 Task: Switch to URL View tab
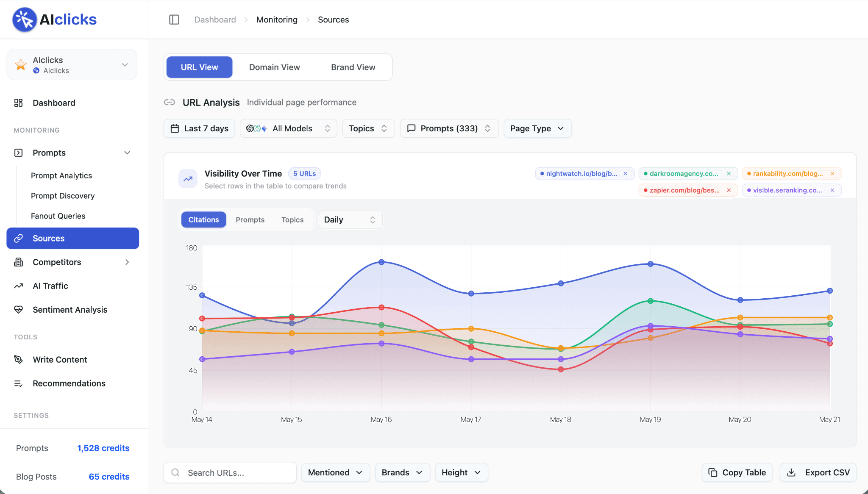pos(199,67)
